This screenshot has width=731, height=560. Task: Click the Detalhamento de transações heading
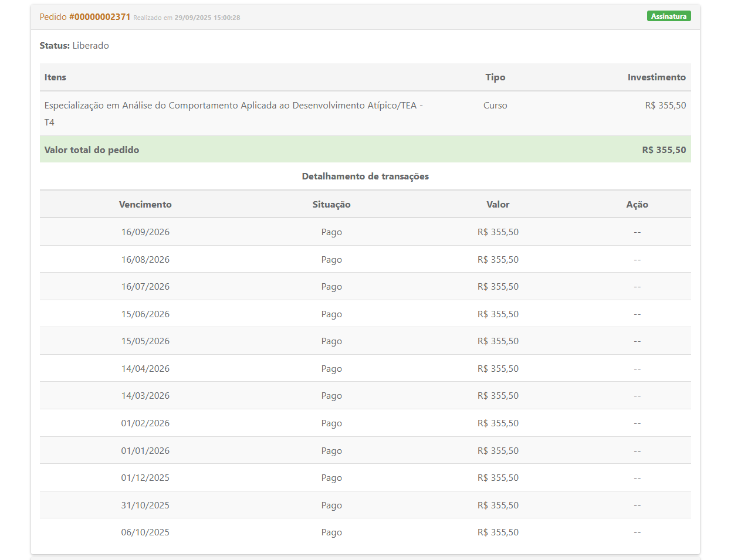click(x=365, y=177)
